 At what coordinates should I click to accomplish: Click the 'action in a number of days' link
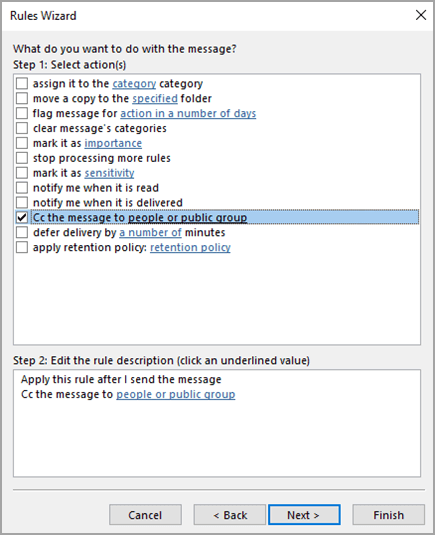tap(188, 113)
